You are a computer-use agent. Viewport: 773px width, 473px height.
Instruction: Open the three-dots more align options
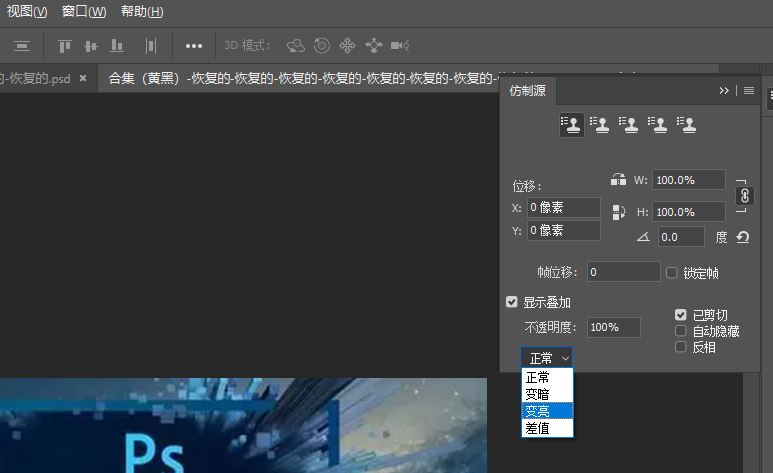coord(194,46)
